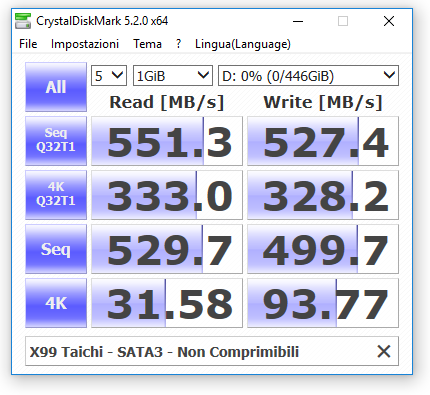
Task: Click the 4K Q32T1 read value 333.0
Action: pyautogui.click(x=167, y=195)
